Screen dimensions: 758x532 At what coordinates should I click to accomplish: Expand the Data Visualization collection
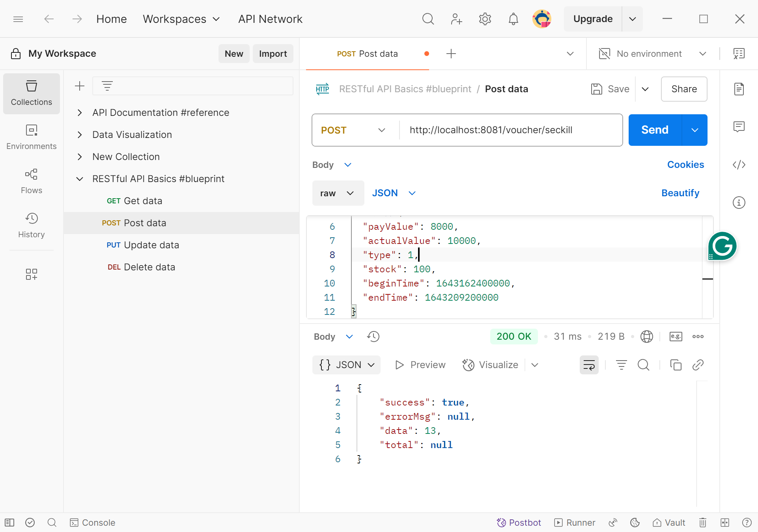click(x=80, y=135)
